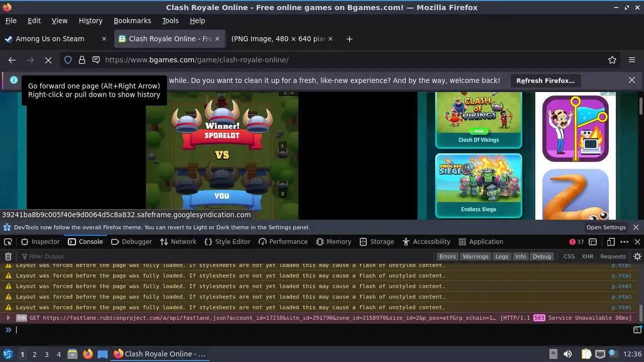Enable the XHR filter in console

[587, 256]
